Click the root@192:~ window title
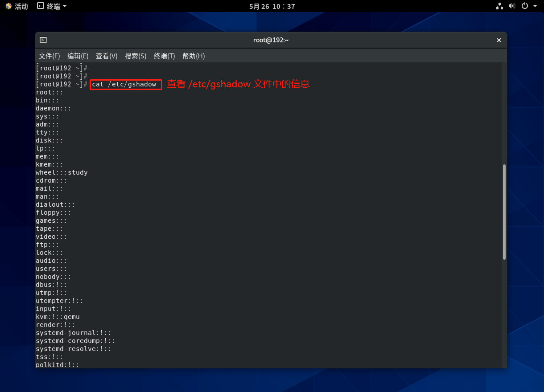 tap(271, 40)
